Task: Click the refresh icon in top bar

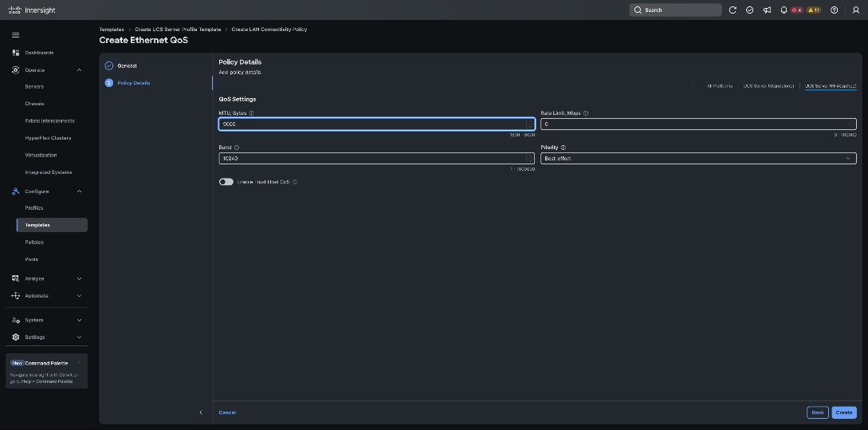Action: click(x=732, y=10)
